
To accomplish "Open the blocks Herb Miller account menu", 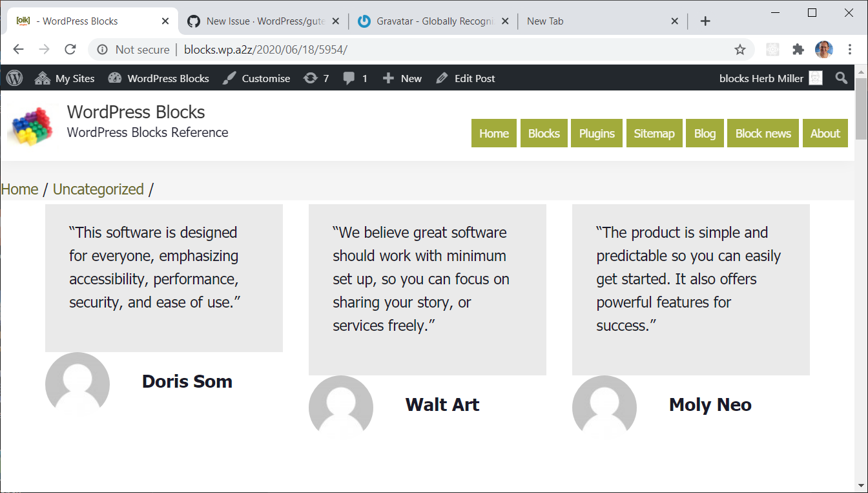I will tap(770, 78).
